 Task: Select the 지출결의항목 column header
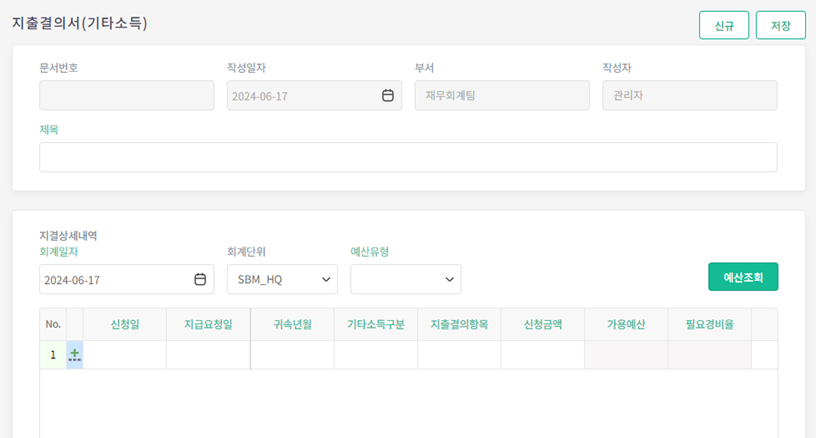tap(459, 325)
